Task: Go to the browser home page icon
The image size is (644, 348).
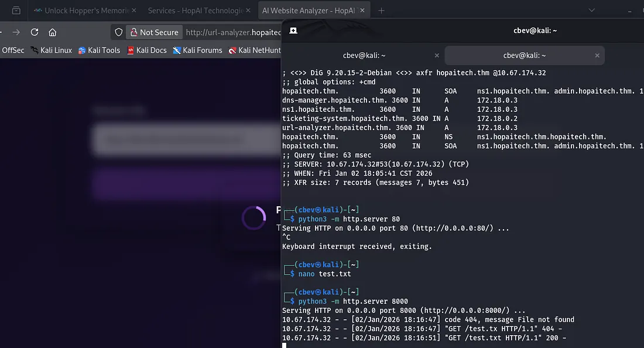Action: (x=53, y=32)
